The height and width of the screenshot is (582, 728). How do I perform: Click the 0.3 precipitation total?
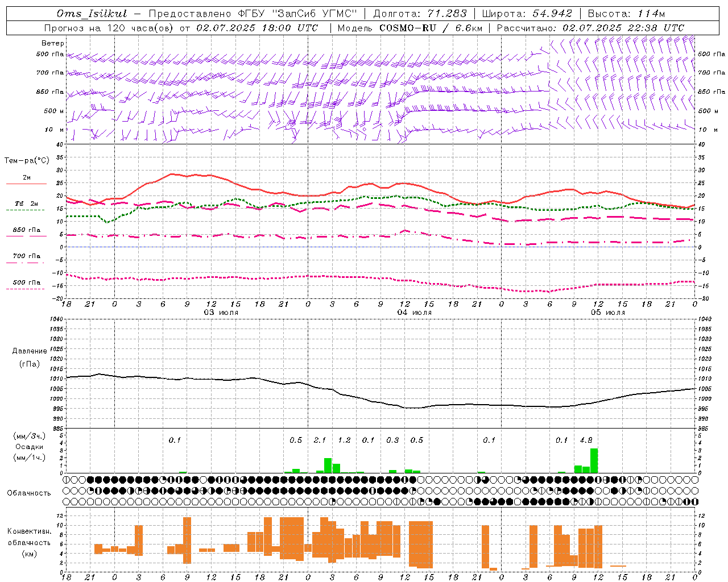(392, 440)
